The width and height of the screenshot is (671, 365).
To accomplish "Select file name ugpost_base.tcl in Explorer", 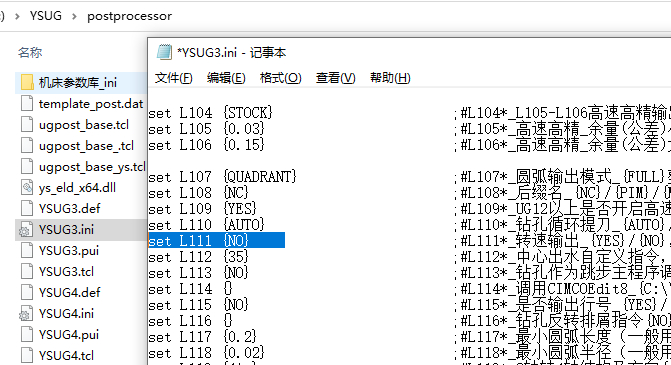I will (83, 125).
